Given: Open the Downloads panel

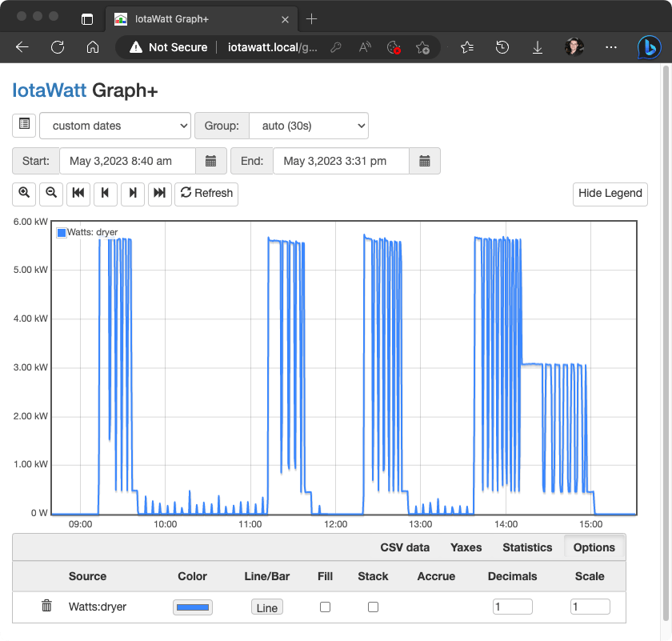Looking at the screenshot, I should click(538, 47).
